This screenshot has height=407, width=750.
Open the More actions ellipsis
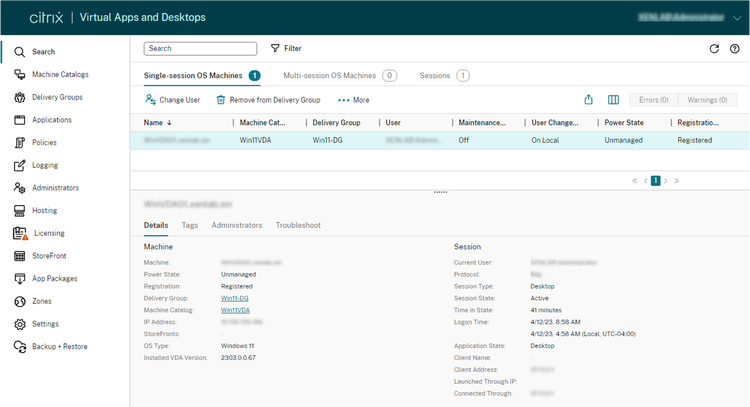(x=353, y=100)
